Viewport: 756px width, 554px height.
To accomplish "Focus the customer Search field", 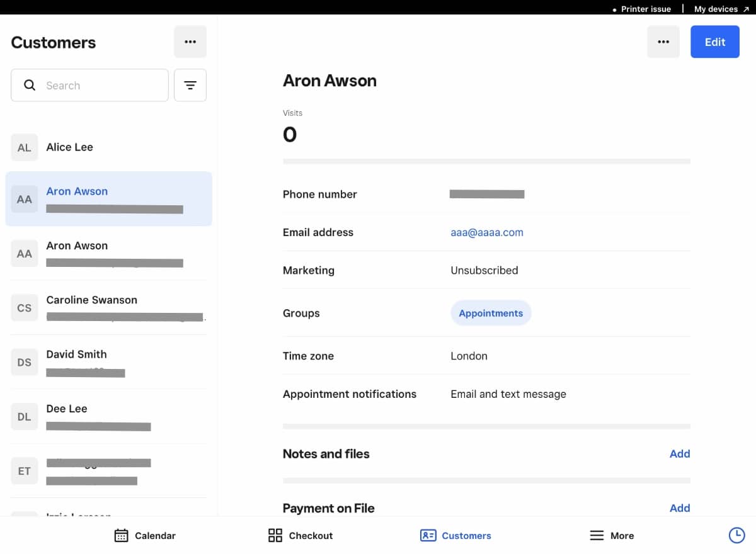I will click(89, 85).
